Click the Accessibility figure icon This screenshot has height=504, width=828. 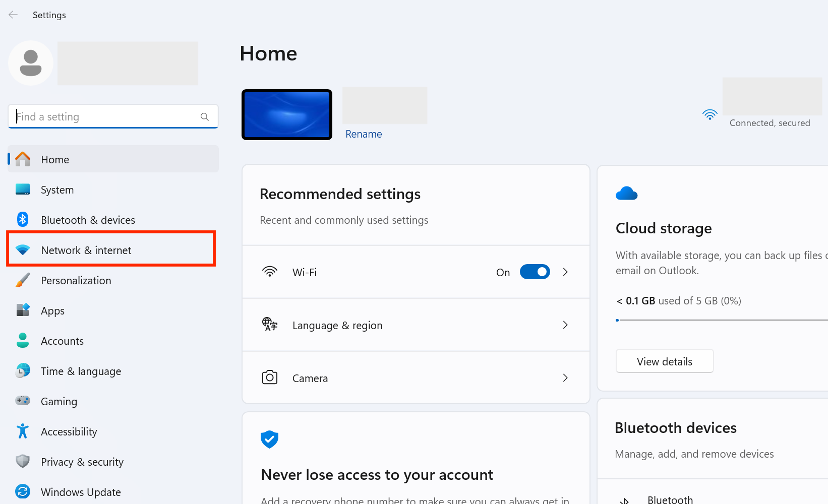coord(23,431)
